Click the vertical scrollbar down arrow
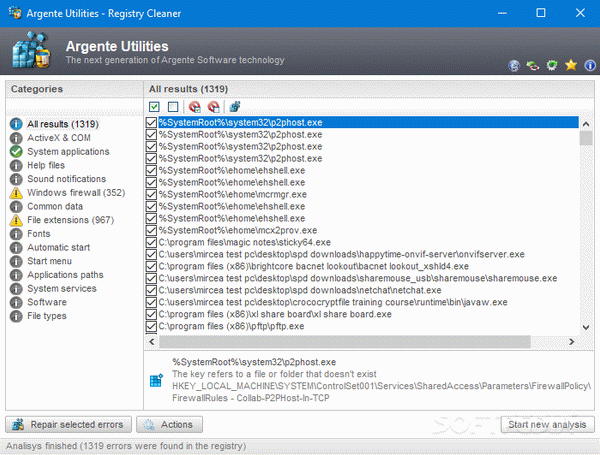The width and height of the screenshot is (600, 455). click(x=586, y=327)
